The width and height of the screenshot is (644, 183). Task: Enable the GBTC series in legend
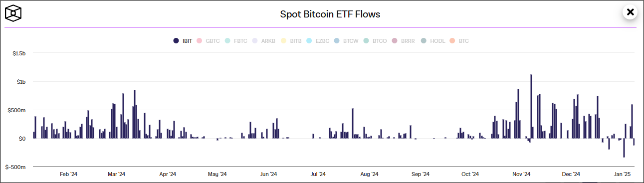209,41
